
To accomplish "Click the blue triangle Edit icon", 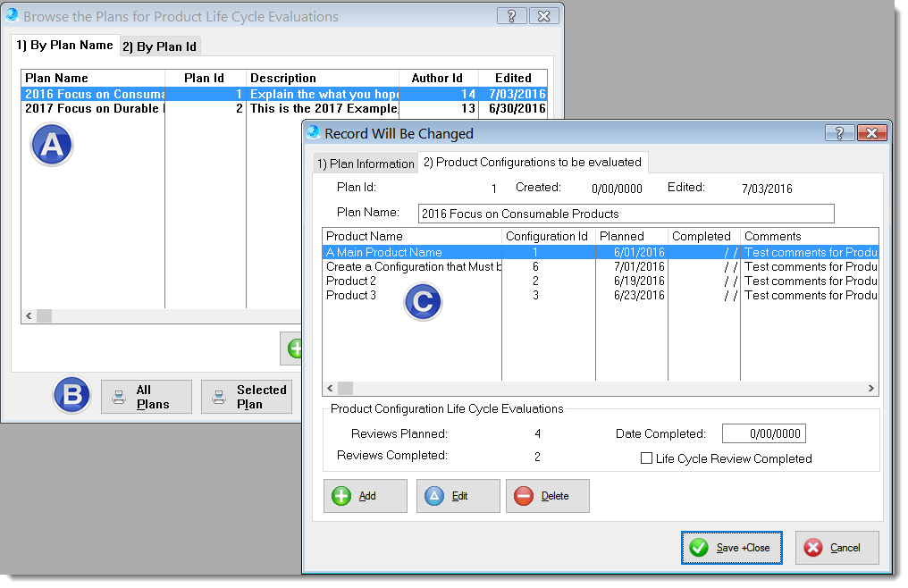I will [x=439, y=496].
